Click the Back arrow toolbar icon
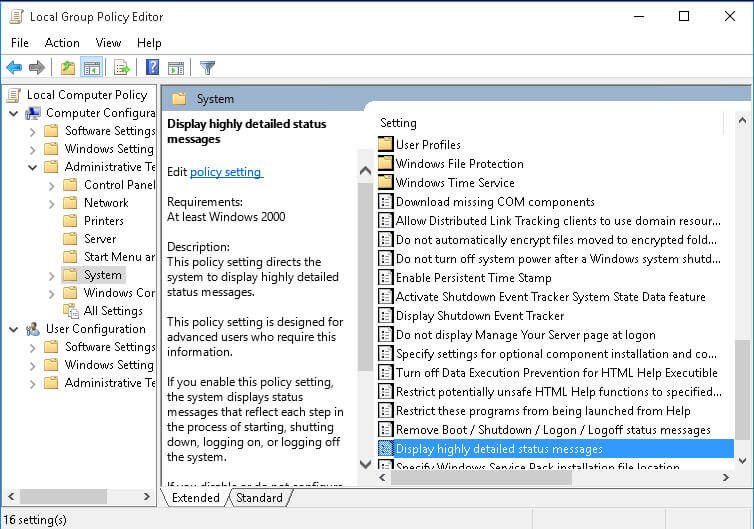754x529 pixels. click(x=14, y=68)
